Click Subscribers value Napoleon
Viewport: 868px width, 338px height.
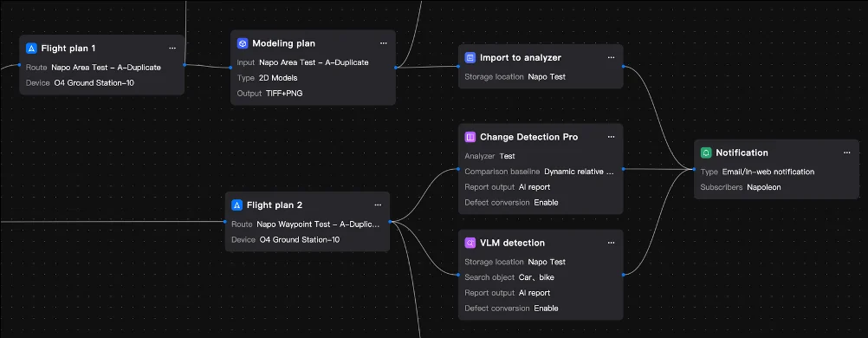(764, 187)
